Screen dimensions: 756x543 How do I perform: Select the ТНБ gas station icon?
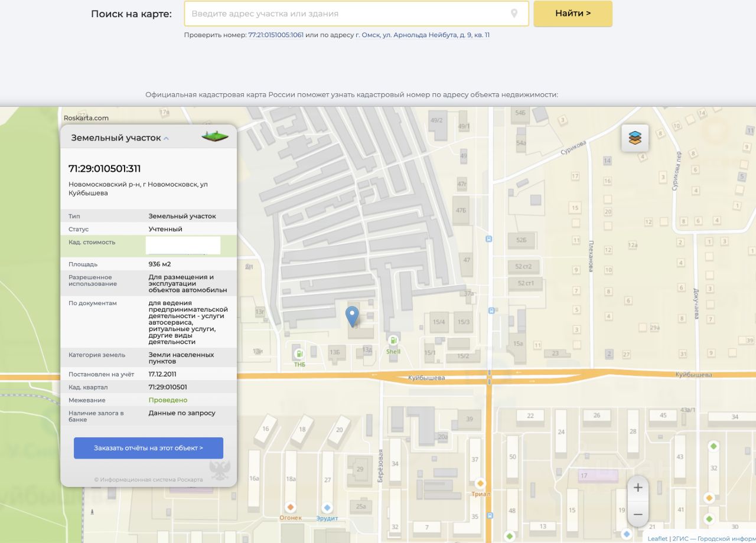[x=299, y=354]
